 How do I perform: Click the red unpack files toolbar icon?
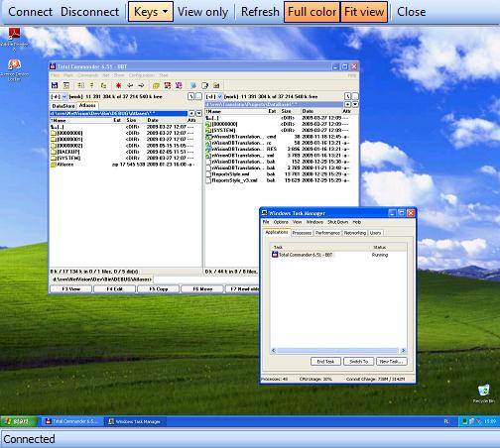[x=168, y=85]
